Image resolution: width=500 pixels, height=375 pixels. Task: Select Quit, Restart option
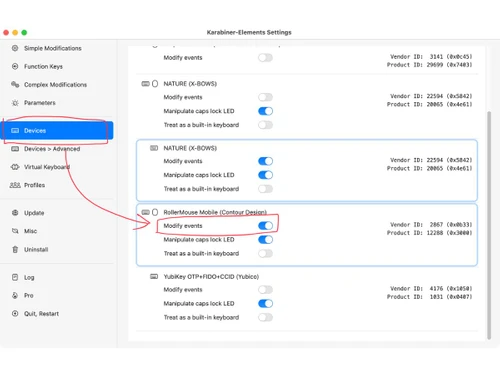[x=41, y=314]
